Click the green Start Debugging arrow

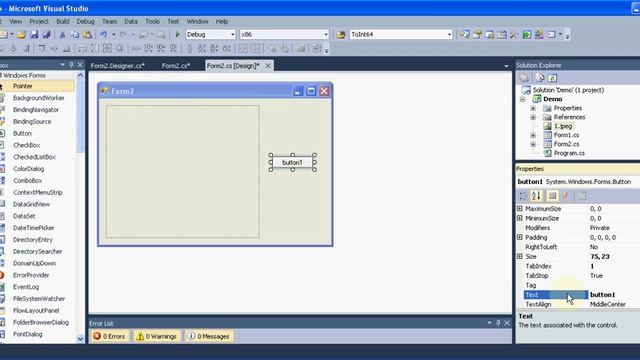(x=178, y=35)
